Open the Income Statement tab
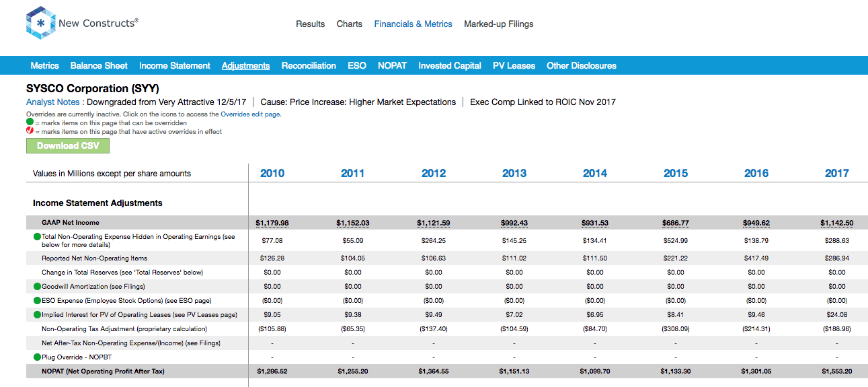 pyautogui.click(x=175, y=66)
